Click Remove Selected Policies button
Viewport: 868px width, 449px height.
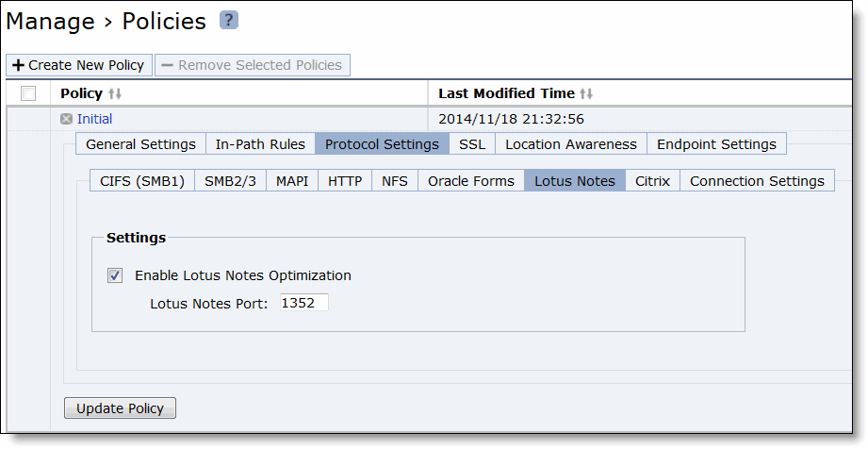pyautogui.click(x=253, y=65)
